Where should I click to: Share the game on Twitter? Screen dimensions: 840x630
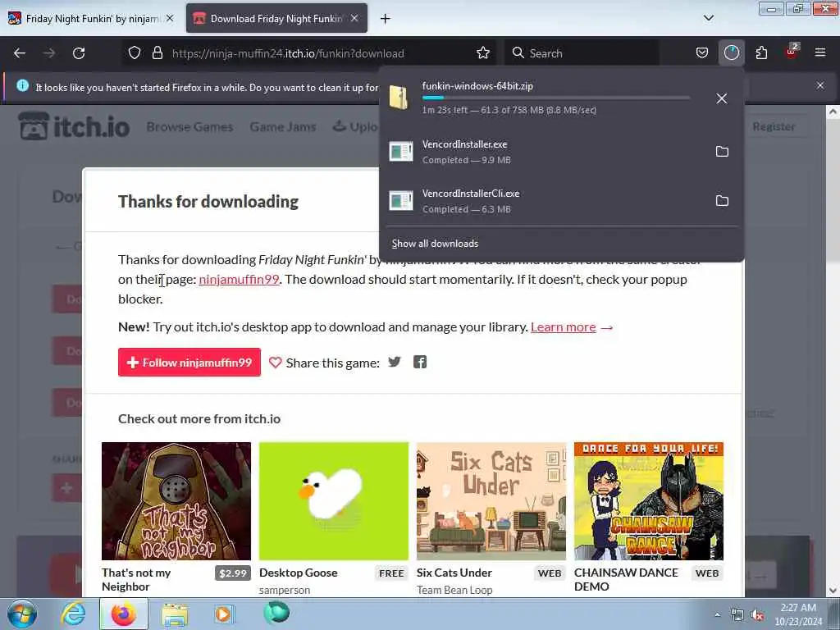point(395,362)
